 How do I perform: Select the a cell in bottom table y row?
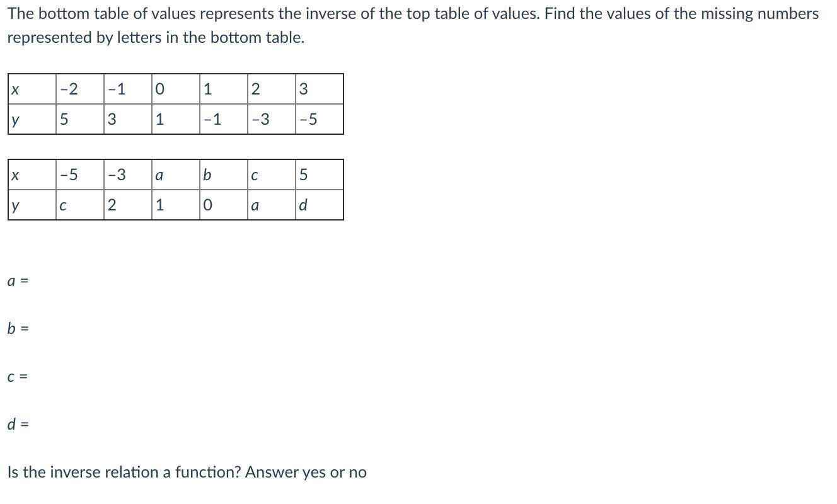[x=272, y=205]
